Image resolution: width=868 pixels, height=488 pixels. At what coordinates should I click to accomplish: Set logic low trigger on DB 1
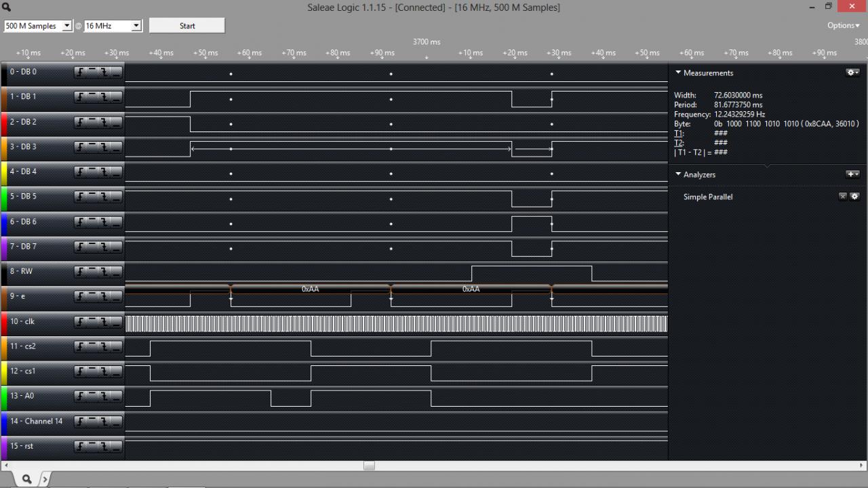117,97
